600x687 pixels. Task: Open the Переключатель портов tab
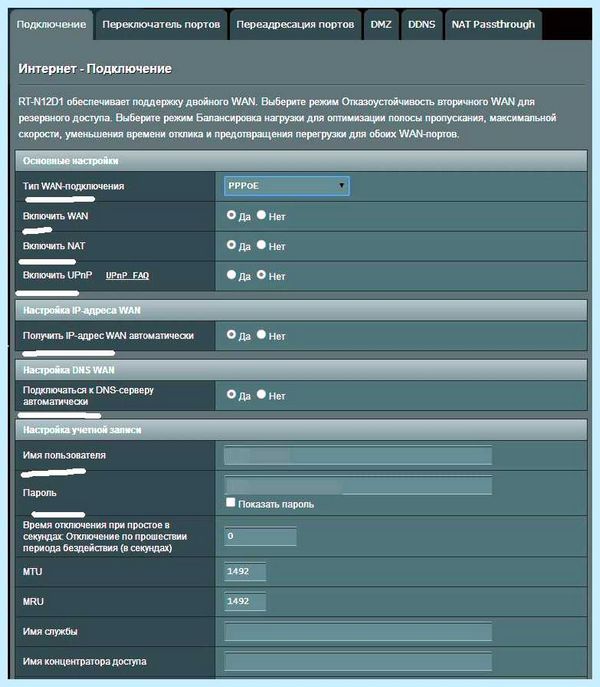[161, 25]
